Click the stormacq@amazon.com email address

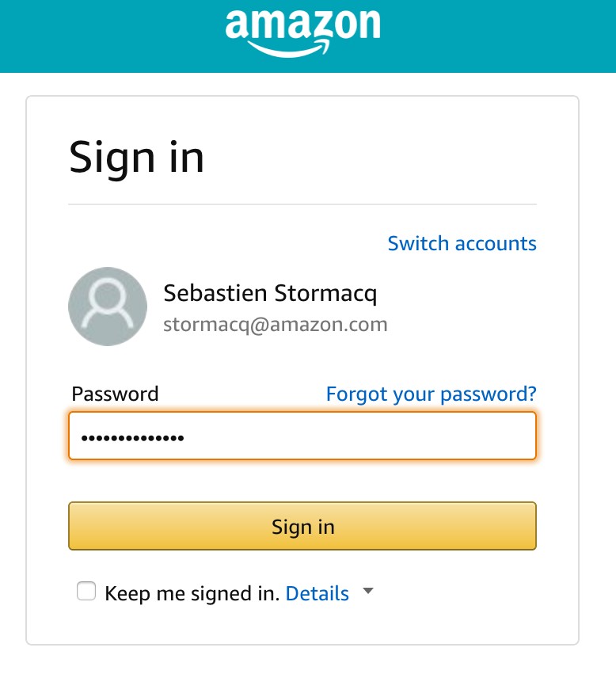coord(275,324)
